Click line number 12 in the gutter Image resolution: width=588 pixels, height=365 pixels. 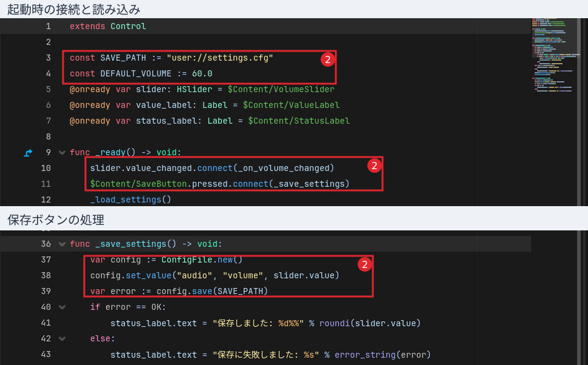click(x=45, y=199)
